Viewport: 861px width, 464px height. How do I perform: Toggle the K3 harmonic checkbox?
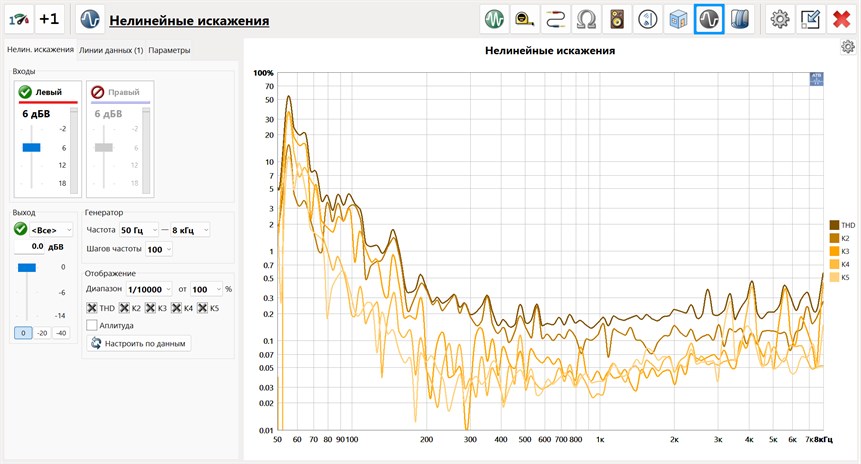pos(150,307)
